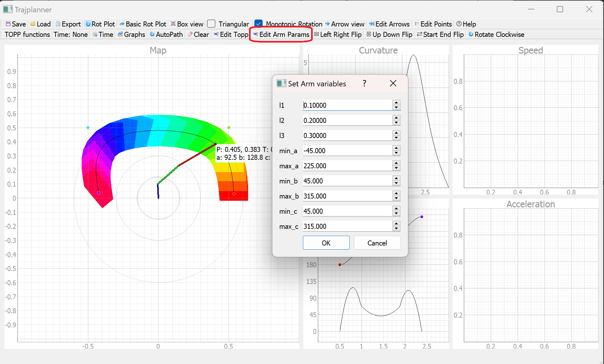The image size is (604, 364).
Task: Load a saved trajectory file
Action: (40, 24)
